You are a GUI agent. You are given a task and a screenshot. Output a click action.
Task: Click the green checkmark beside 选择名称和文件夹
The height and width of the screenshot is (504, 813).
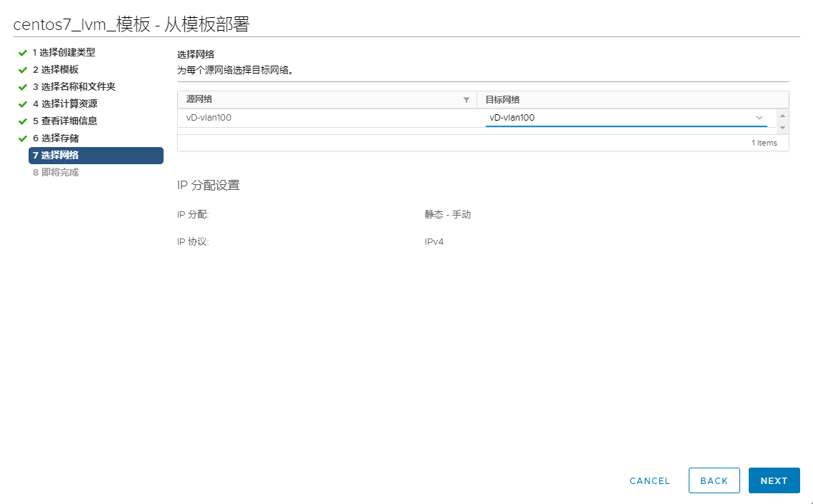[x=22, y=87]
